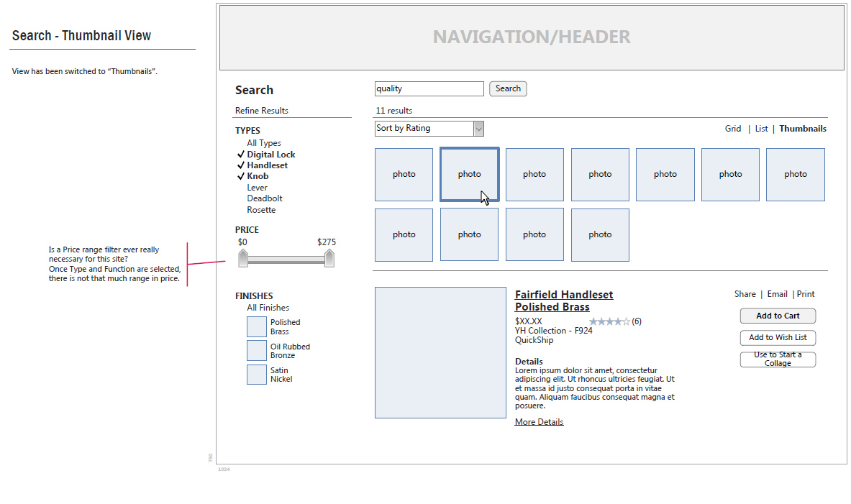Choose the Satin Nickel finish swatch
This screenshot has width=851, height=504.
(x=257, y=375)
